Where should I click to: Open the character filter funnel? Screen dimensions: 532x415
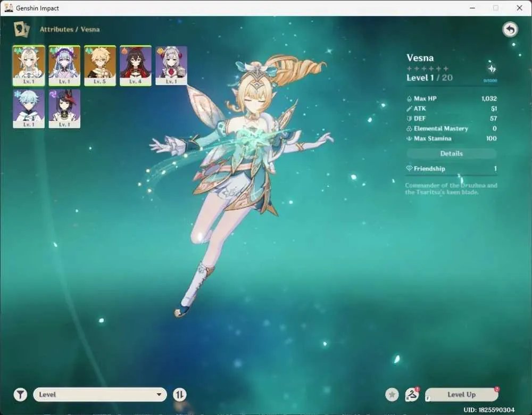tap(20, 394)
